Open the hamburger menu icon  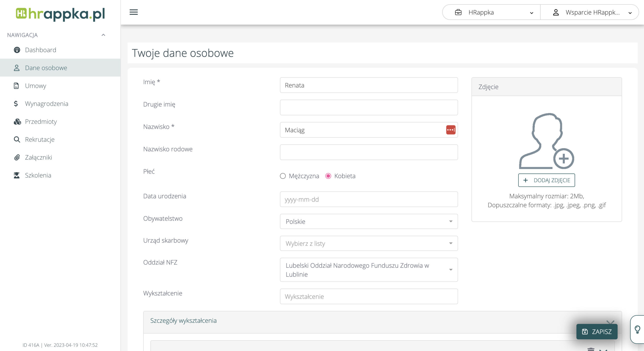[134, 12]
